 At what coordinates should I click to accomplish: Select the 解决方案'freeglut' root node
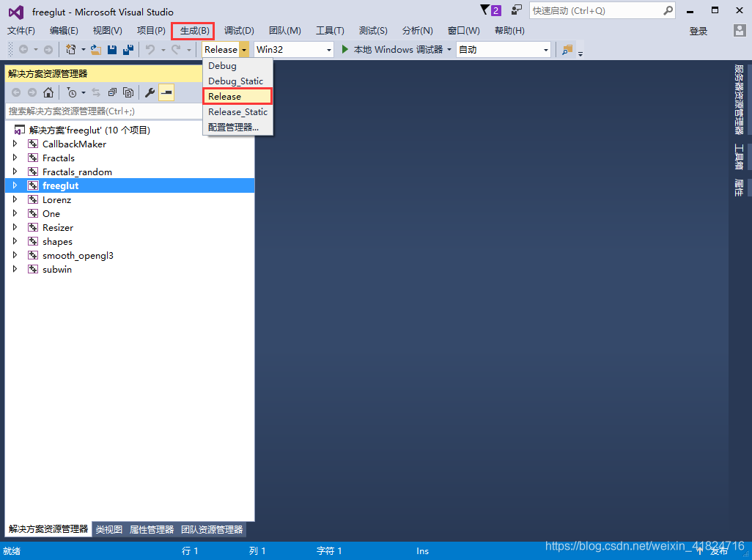tap(89, 130)
